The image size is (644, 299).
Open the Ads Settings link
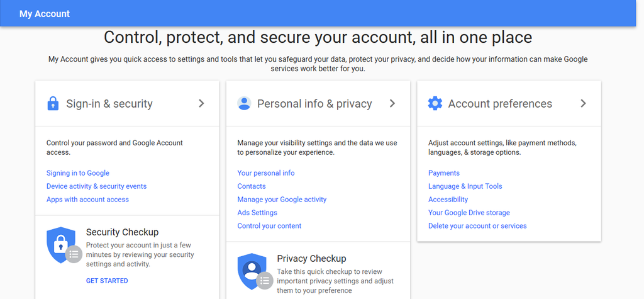click(257, 213)
